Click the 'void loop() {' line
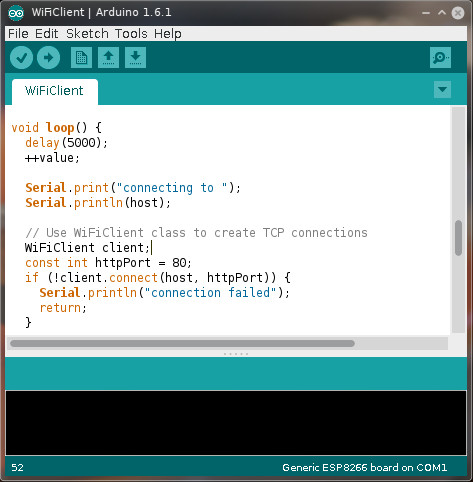This screenshot has width=473, height=482. click(57, 128)
